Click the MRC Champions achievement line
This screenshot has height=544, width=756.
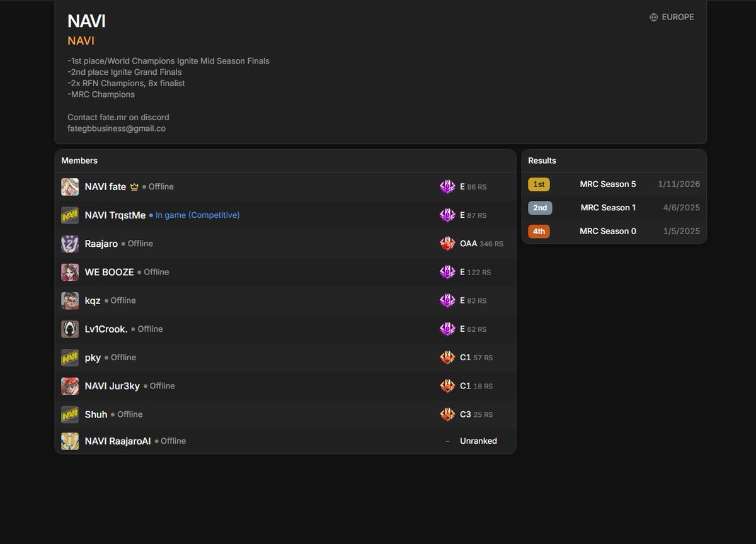(x=101, y=94)
